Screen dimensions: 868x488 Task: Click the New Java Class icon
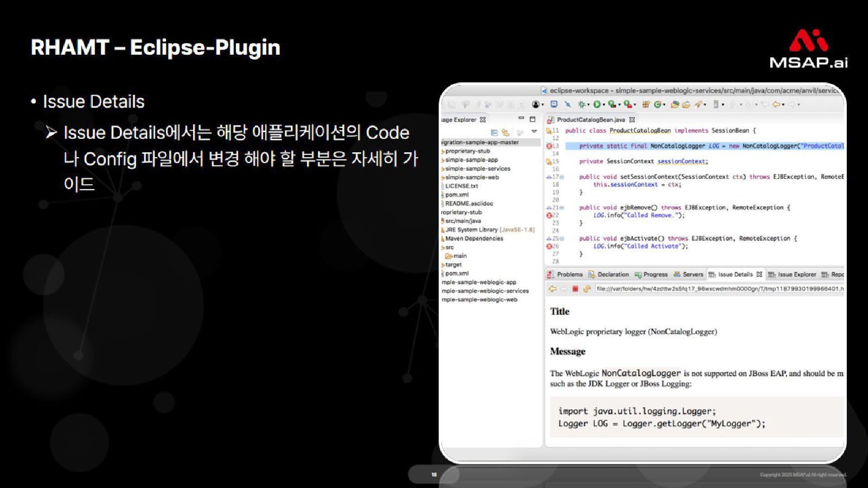pyautogui.click(x=657, y=104)
